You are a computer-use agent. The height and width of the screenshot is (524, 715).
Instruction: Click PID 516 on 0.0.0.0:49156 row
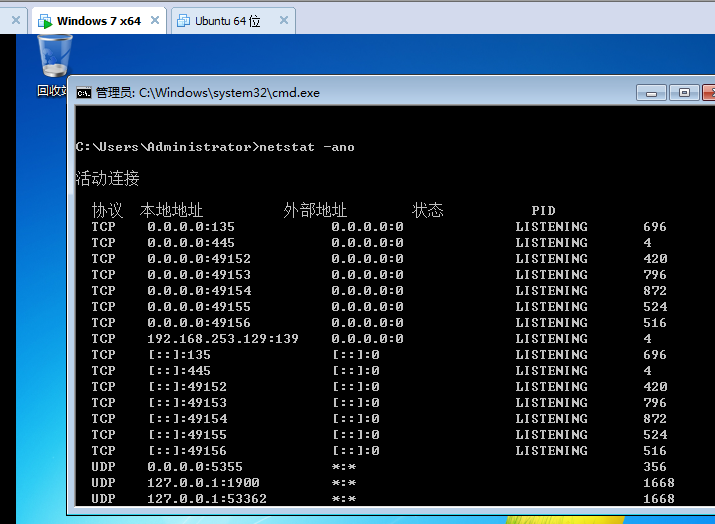point(655,323)
